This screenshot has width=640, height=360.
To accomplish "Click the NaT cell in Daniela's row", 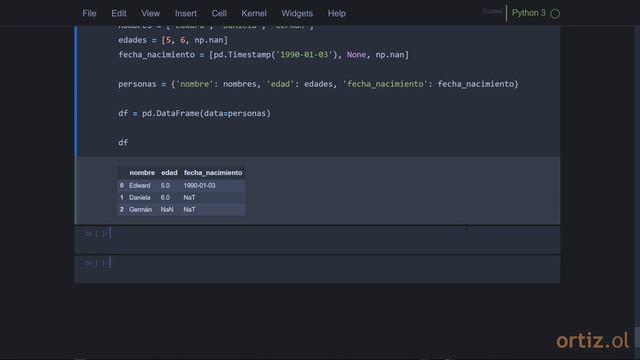I will click(189, 198).
